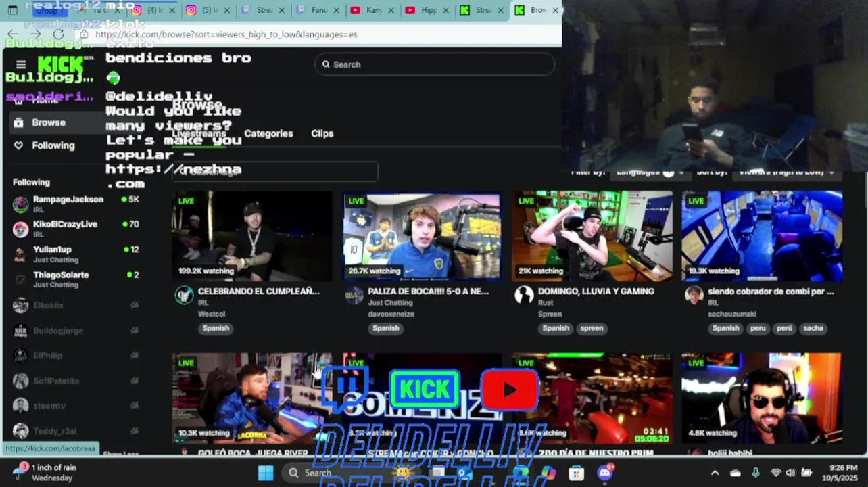Click RampageJackson's avatar in the sidebar

tap(21, 204)
